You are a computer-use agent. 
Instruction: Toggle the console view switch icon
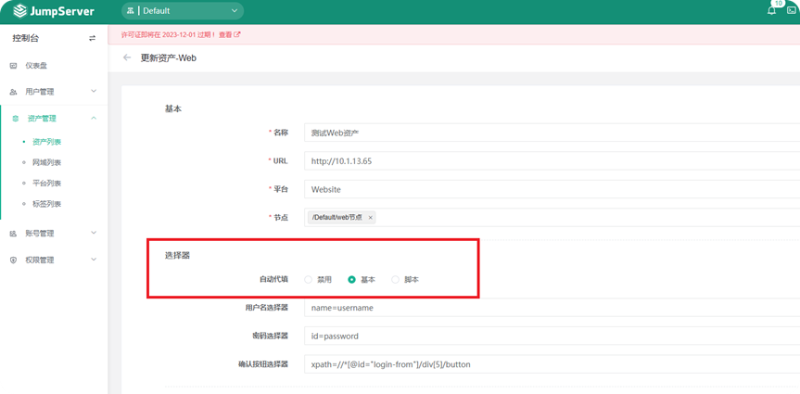point(92,38)
